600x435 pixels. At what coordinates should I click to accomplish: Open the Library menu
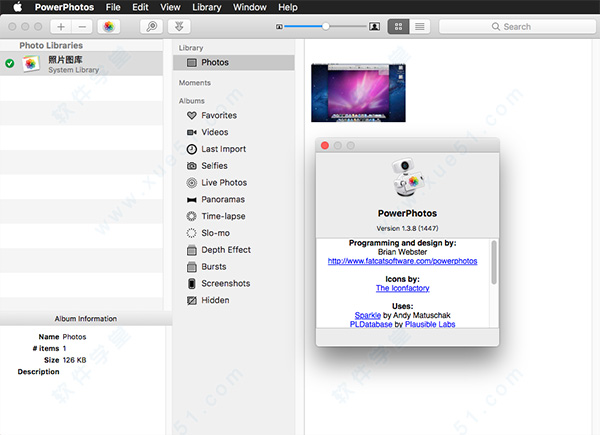[x=207, y=7]
